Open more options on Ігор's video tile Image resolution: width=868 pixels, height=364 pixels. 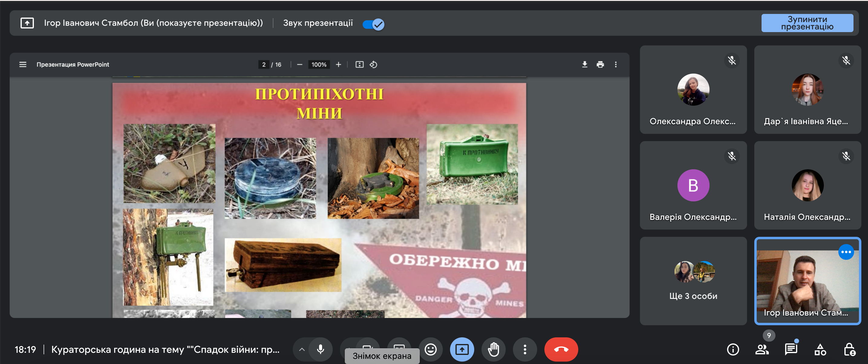coord(846,252)
